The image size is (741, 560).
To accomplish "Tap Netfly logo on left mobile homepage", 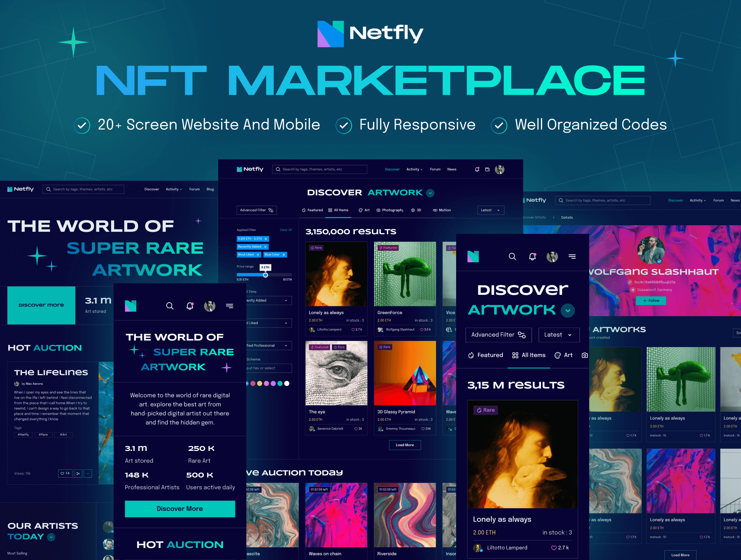I will pos(130,306).
